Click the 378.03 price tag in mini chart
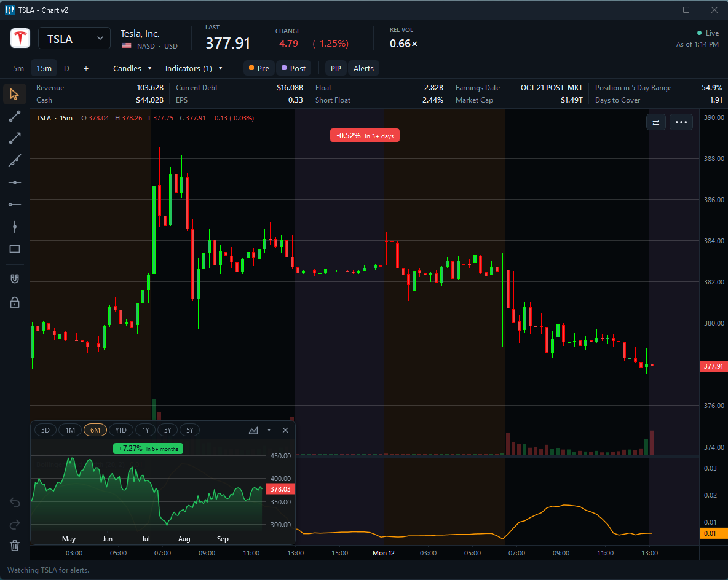The image size is (728, 580). (x=280, y=489)
